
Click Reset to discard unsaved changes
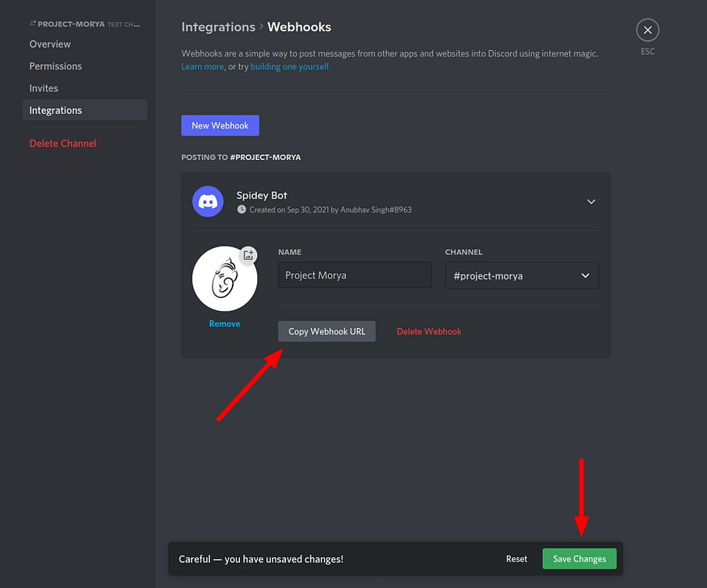516,559
